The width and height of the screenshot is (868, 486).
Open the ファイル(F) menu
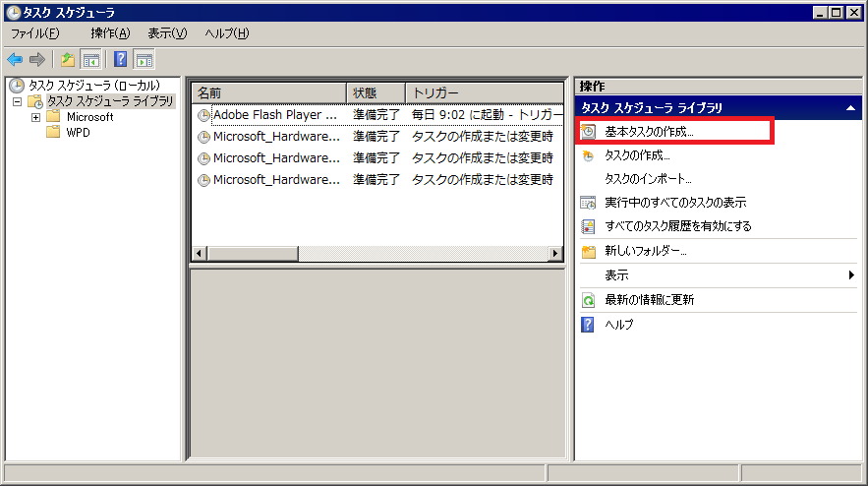click(34, 33)
